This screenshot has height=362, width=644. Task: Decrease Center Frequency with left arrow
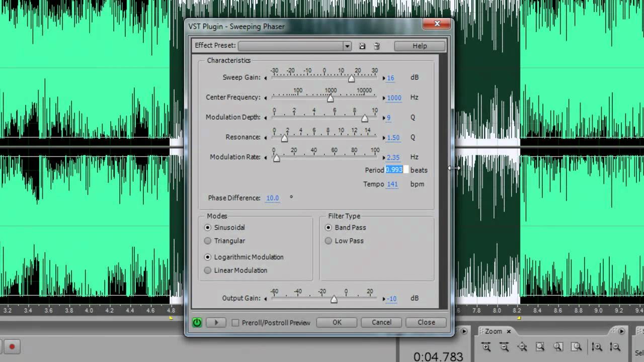(x=266, y=98)
